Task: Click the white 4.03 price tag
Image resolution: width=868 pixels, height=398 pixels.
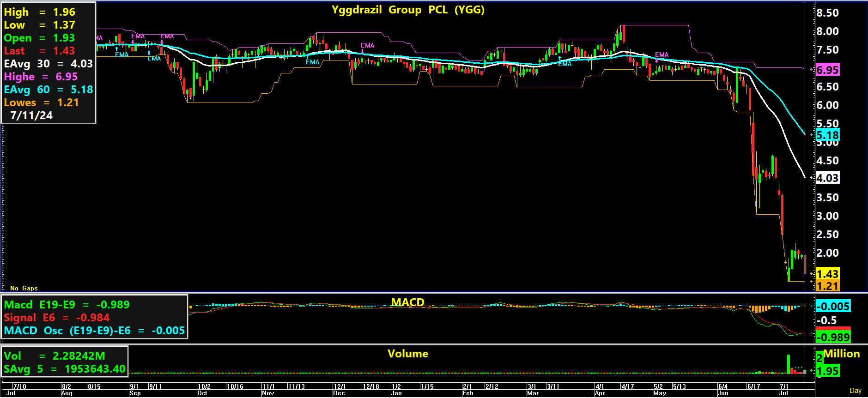Action: coord(827,178)
